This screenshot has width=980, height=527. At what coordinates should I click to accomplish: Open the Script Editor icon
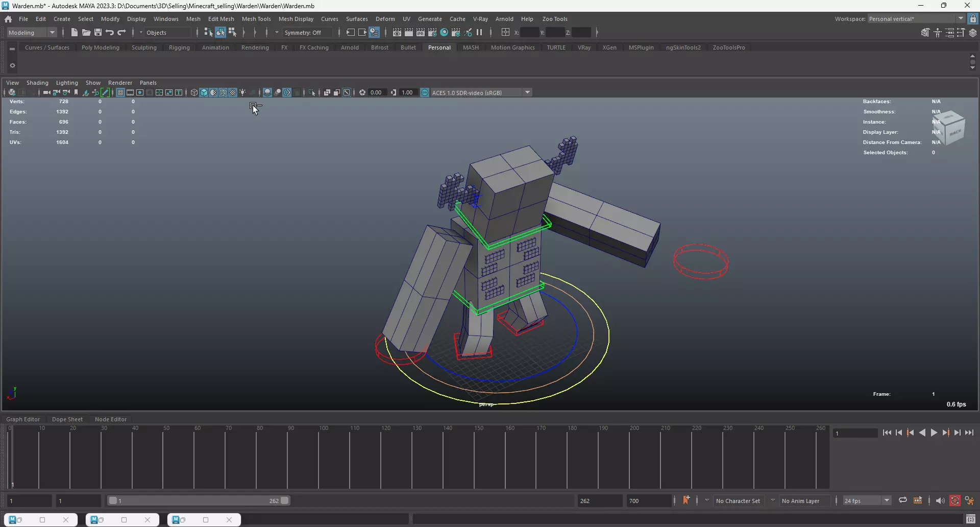(x=971, y=519)
